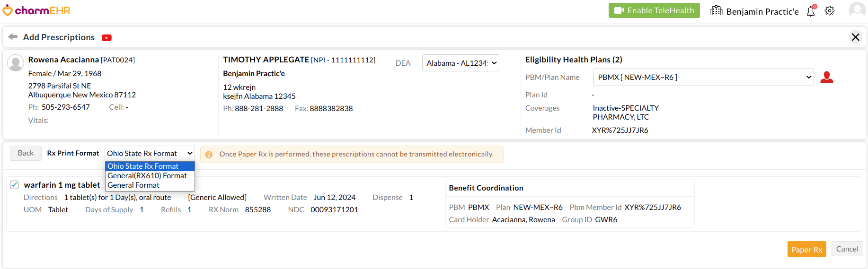Click the charmEHR logo
This screenshot has width=868, height=269.
[x=36, y=10]
